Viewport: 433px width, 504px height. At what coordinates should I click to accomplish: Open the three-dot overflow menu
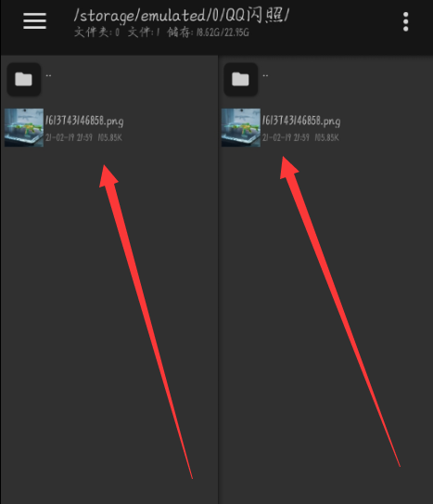tap(406, 21)
